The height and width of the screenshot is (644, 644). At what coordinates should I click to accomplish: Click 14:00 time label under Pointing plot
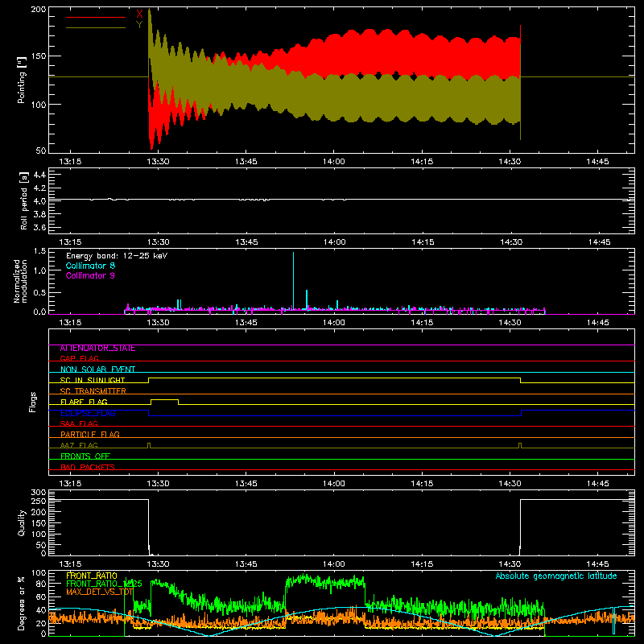[x=334, y=162]
